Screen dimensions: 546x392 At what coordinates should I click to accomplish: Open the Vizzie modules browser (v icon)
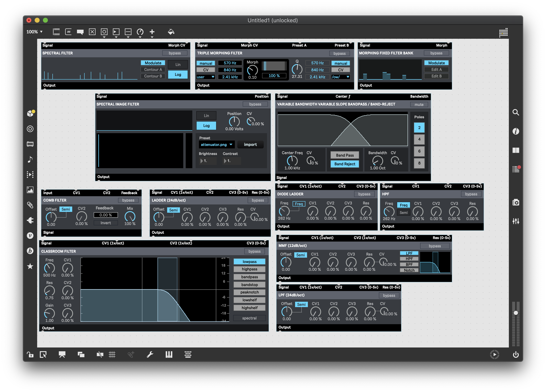30,236
